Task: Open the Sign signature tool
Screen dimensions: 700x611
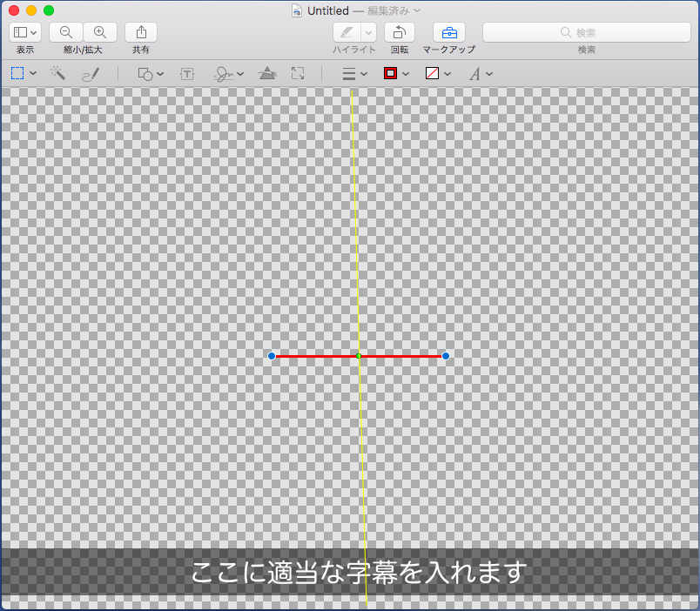Action: point(223,73)
